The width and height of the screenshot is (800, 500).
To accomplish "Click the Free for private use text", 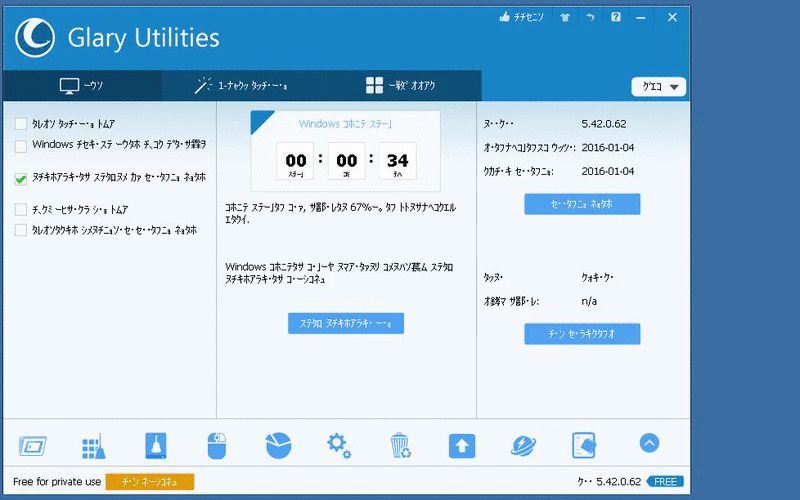I will [57, 482].
